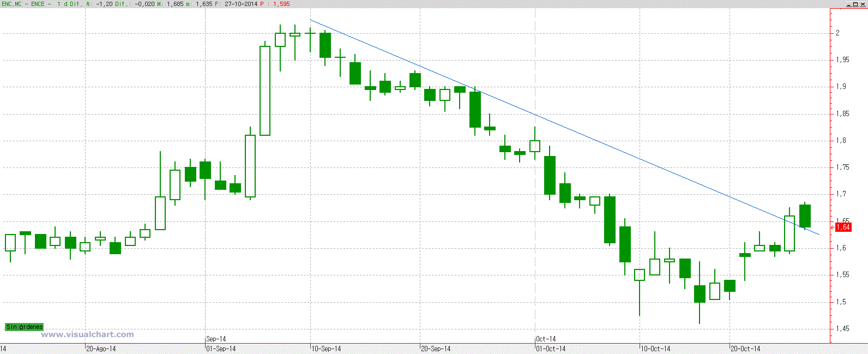Click the price axis label 1,8

point(841,140)
